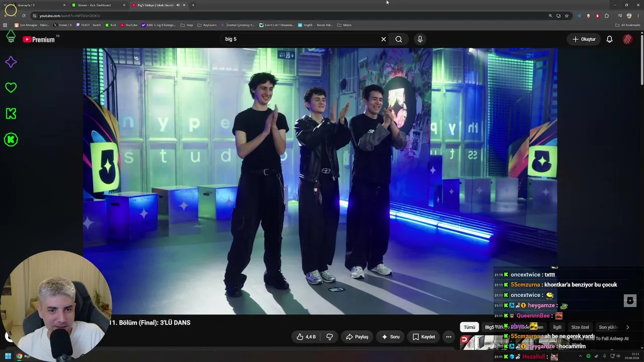
Task: Bookmark this page with the star
Action: coord(567,16)
